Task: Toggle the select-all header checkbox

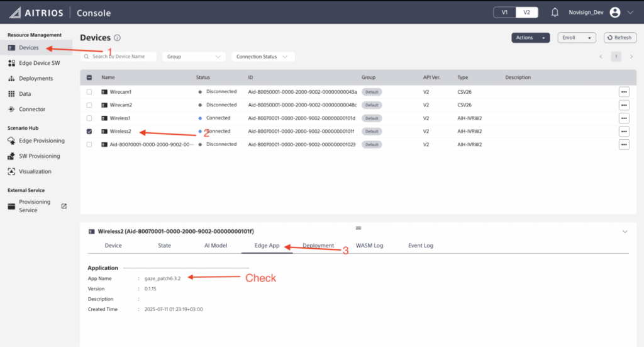Action: point(89,77)
